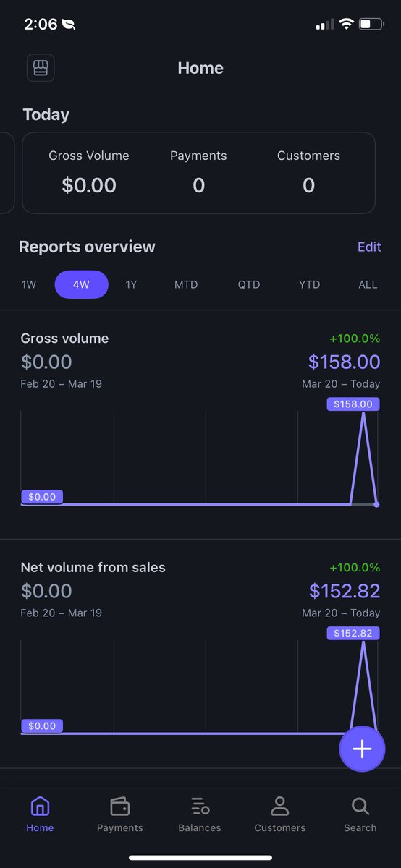Select the 4W time range

click(82, 284)
